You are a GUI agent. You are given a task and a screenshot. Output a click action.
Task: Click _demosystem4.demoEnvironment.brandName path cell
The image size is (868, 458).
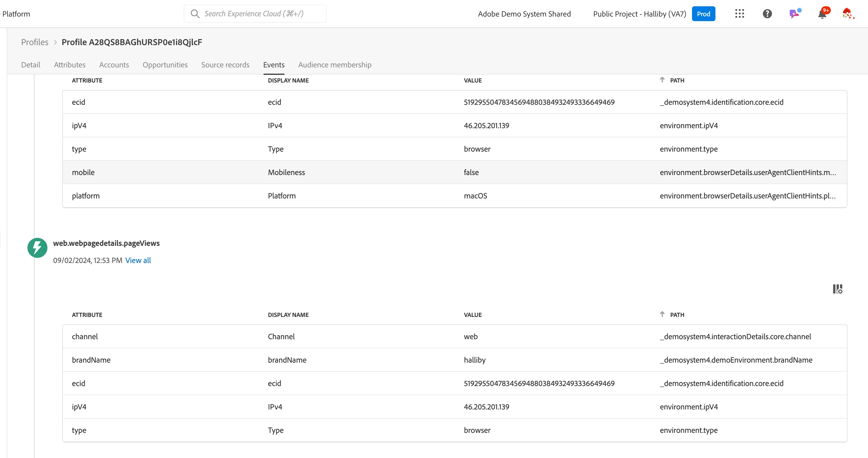click(x=736, y=360)
